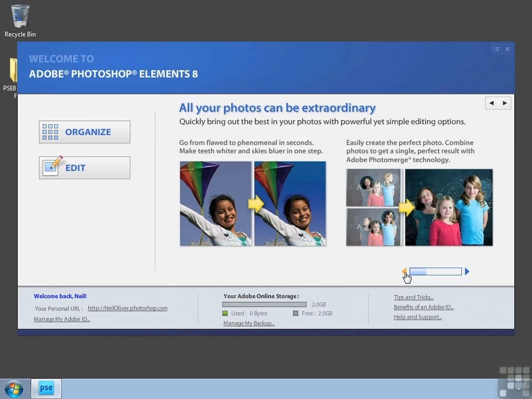Click the gray Free storage legend swatch

[x=295, y=313]
